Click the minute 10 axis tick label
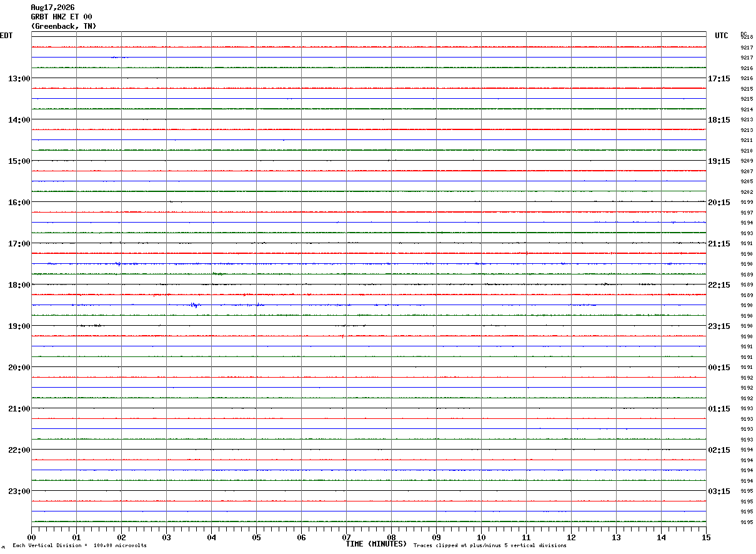The height and width of the screenshot is (554, 756). [481, 538]
